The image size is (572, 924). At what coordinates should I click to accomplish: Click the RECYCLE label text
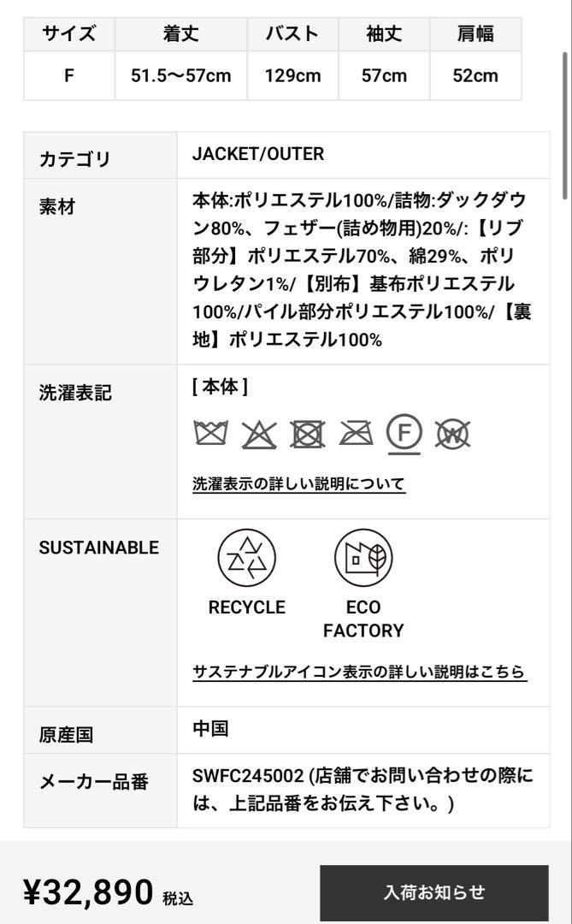click(247, 607)
